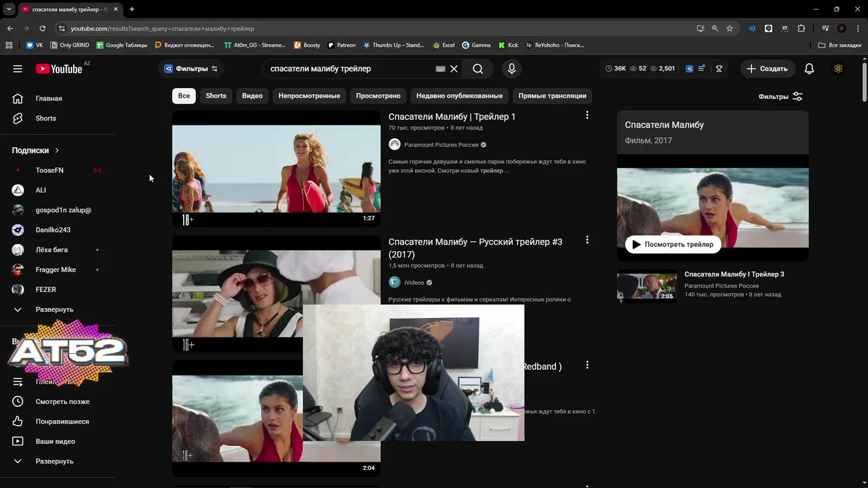The height and width of the screenshot is (488, 868).
Task: Open the Трейлер 3 thumbnail with 2:05 duration
Action: [x=647, y=287]
